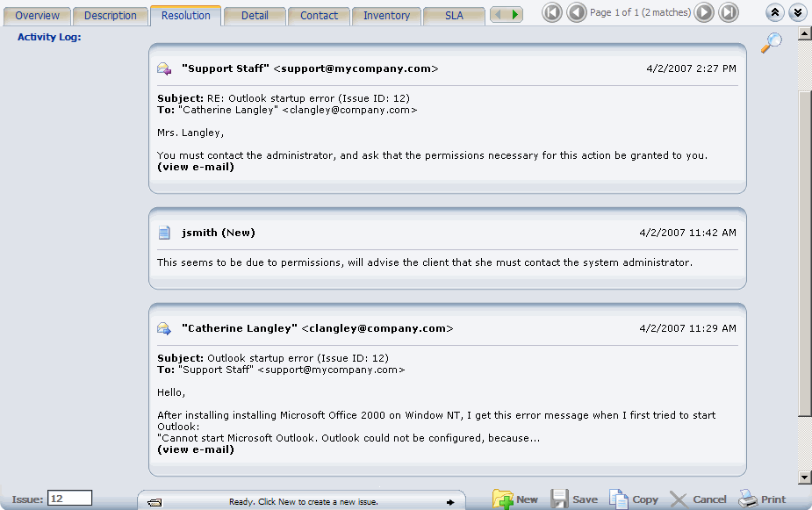Click the 4/2/2007 11:29 AM timestamp

(687, 329)
